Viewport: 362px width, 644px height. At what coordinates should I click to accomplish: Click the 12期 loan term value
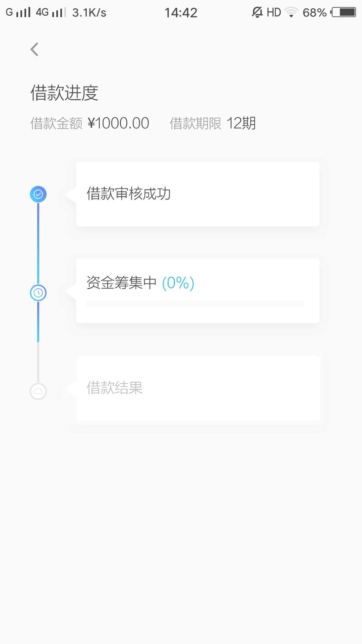(241, 123)
